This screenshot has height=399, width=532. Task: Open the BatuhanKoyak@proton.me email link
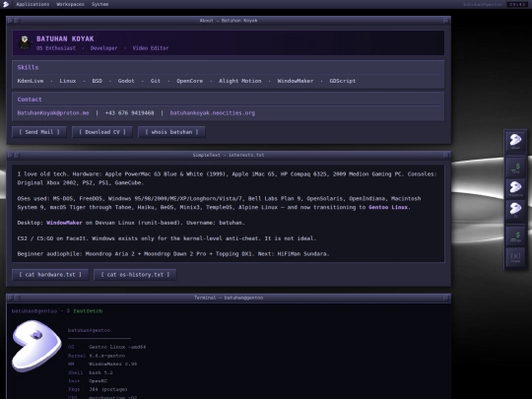tap(53, 113)
